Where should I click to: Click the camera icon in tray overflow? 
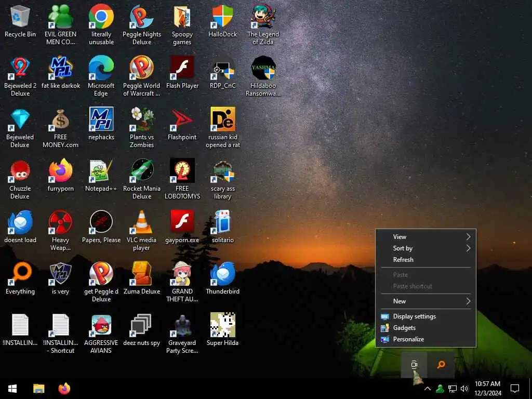click(414, 365)
